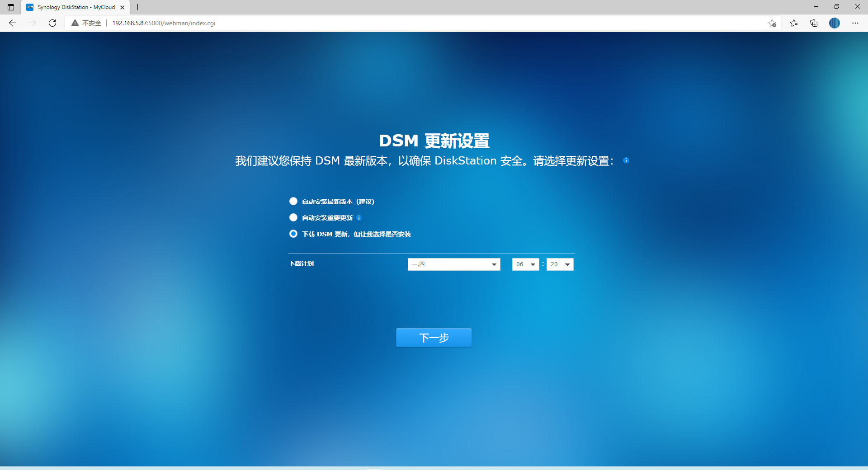The height and width of the screenshot is (470, 868).
Task: Select auto-install important updates radio option
Action: (x=293, y=217)
